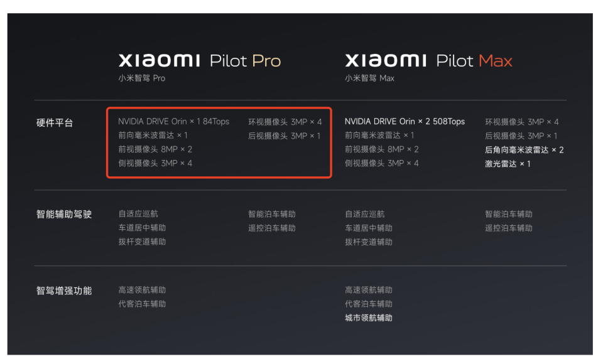Click the 硬件平台 row label

55,122
